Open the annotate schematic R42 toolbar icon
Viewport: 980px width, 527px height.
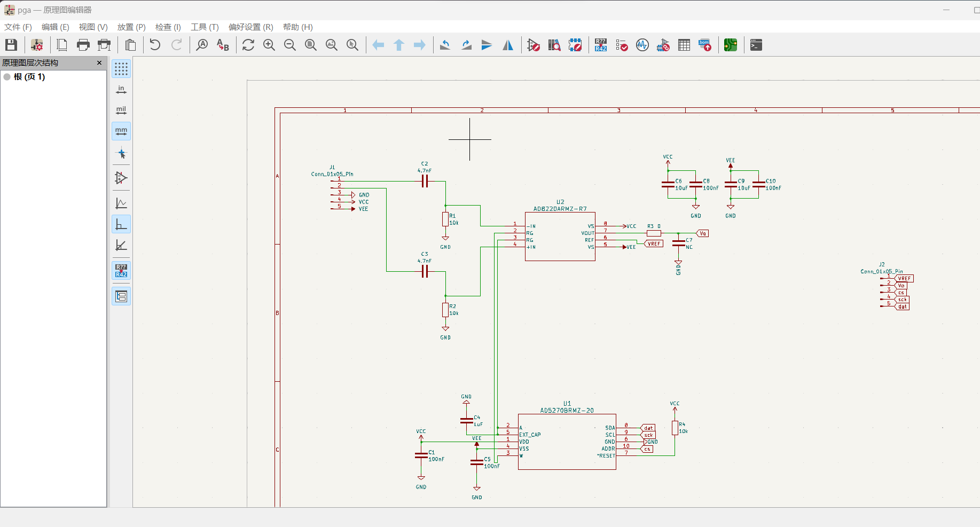click(x=601, y=45)
